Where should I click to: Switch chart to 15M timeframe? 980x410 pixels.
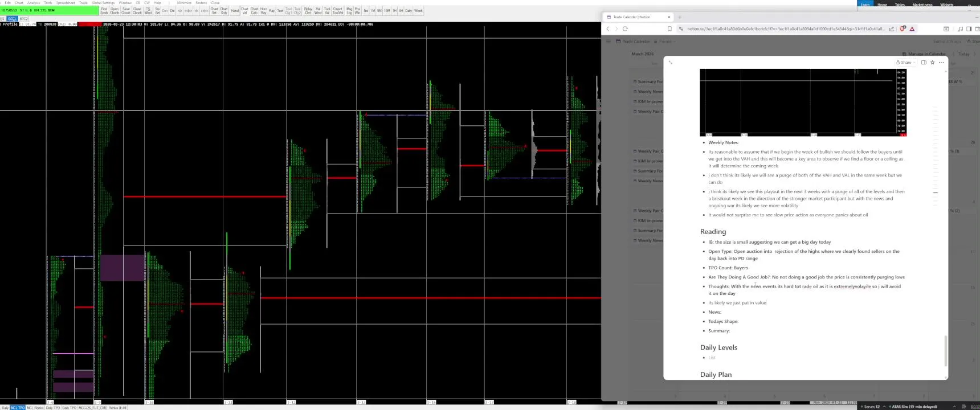point(387,11)
